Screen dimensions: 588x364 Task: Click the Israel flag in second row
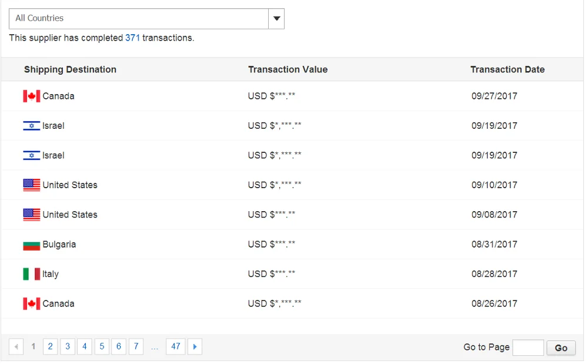(x=32, y=126)
